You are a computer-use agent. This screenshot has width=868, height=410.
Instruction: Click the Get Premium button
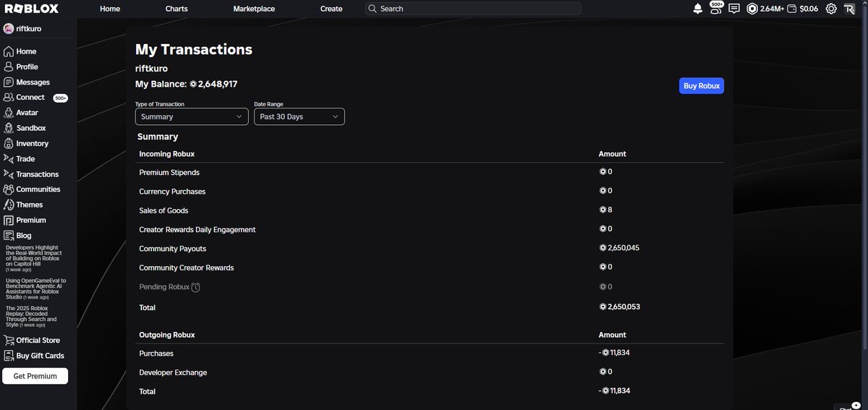tap(35, 376)
